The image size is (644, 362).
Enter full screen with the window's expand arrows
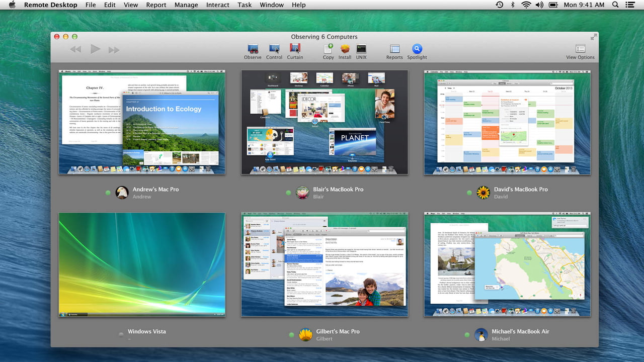point(594,37)
